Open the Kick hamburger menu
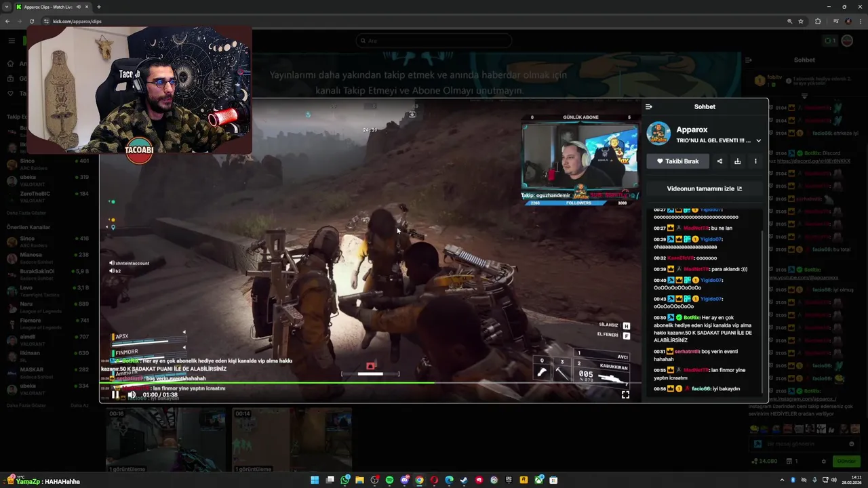 click(x=12, y=41)
